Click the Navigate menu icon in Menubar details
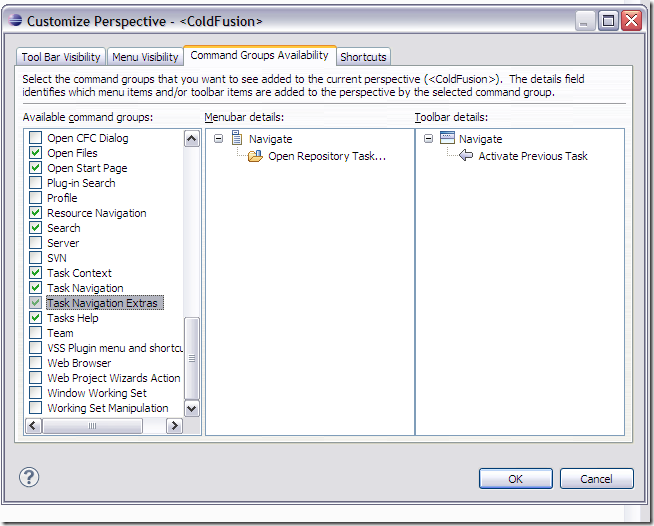The height and width of the screenshot is (526, 654). pos(237,139)
